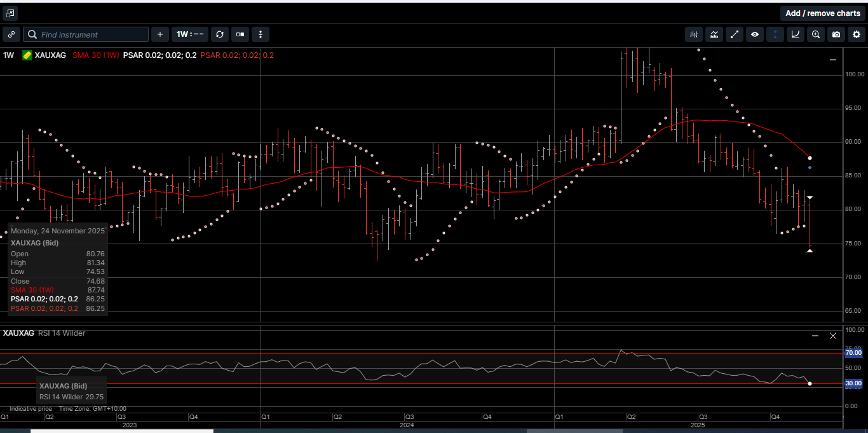The height and width of the screenshot is (433, 868).
Task: Click the Add / remove charts button
Action: tap(823, 13)
